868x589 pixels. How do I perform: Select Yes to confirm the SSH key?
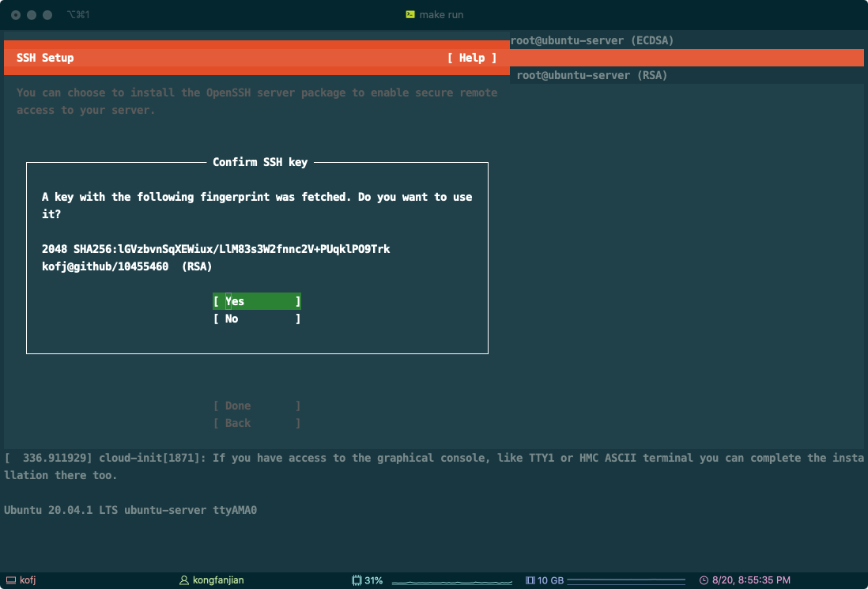(x=257, y=301)
